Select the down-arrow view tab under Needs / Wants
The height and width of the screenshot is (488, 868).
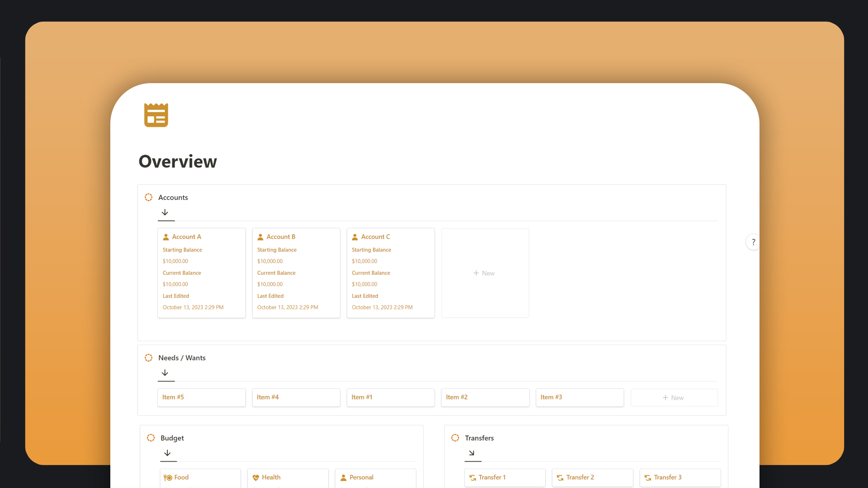pos(165,373)
